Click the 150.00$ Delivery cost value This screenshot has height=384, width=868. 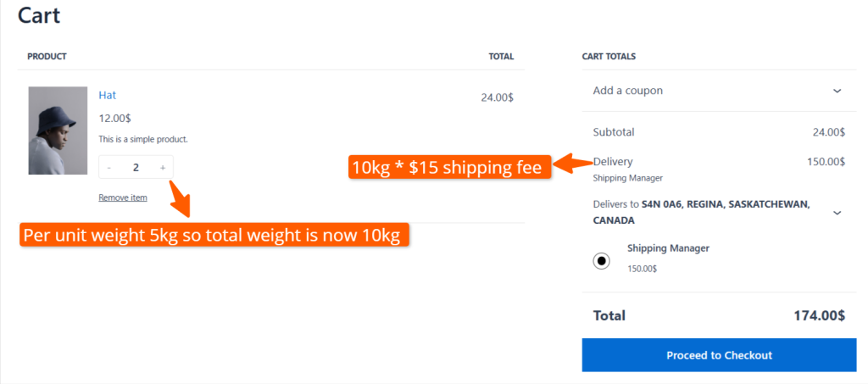826,161
